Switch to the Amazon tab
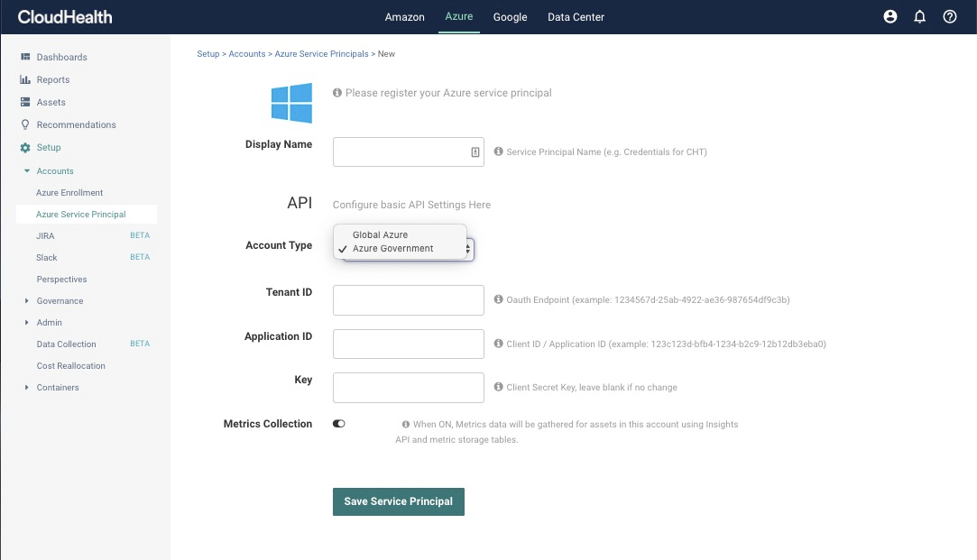The image size is (977, 560). coord(404,16)
